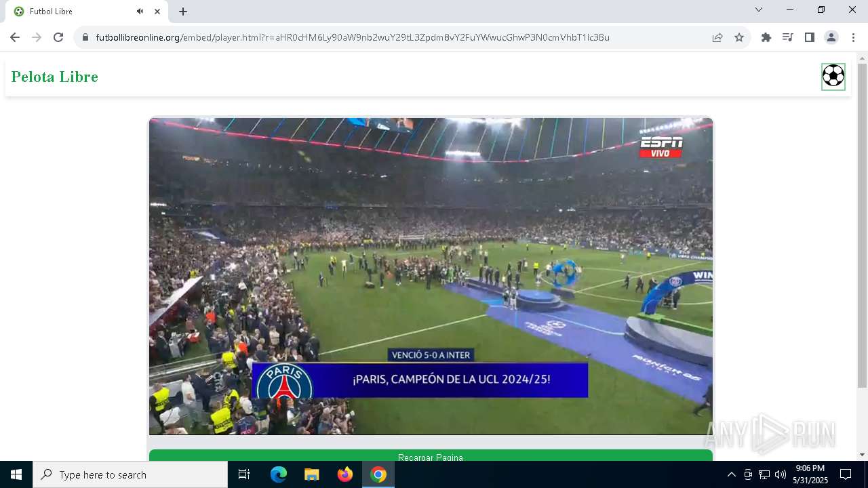Click the page scrollbar down arrow
The width and height of the screenshot is (868, 488).
862,455
